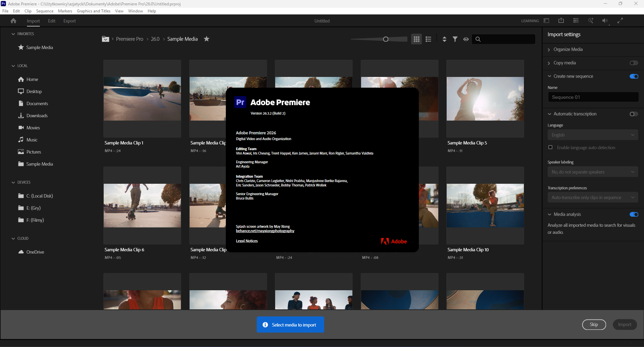
Task: Toggle the Automatic transcription switch
Action: point(634,114)
